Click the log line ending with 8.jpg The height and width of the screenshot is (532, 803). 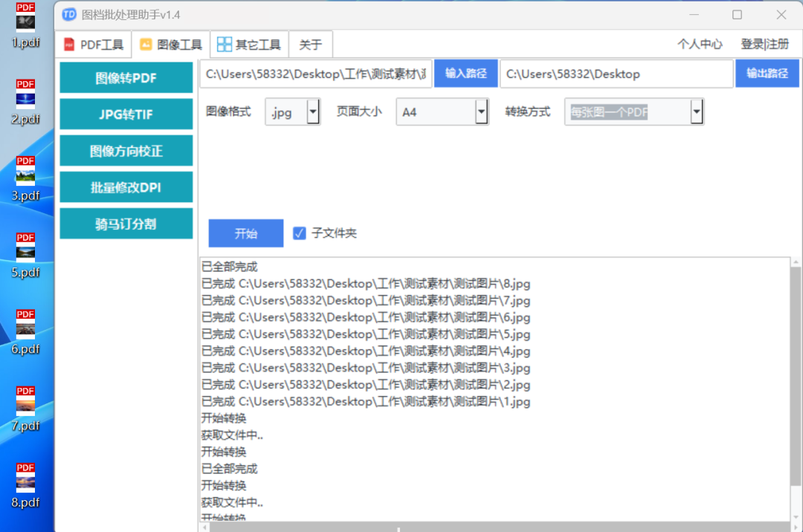pyautogui.click(x=366, y=283)
